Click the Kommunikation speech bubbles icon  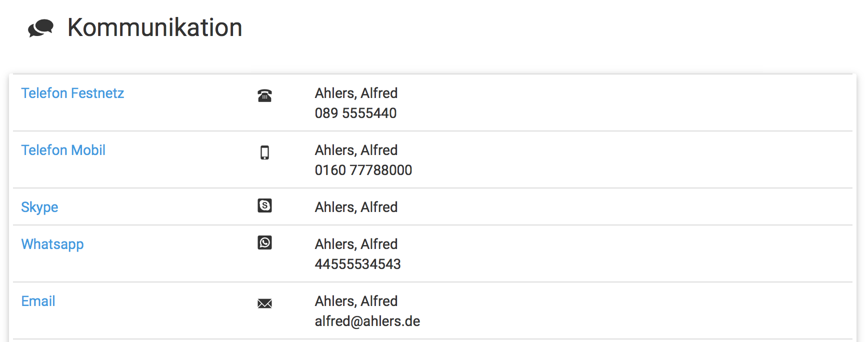[40, 28]
